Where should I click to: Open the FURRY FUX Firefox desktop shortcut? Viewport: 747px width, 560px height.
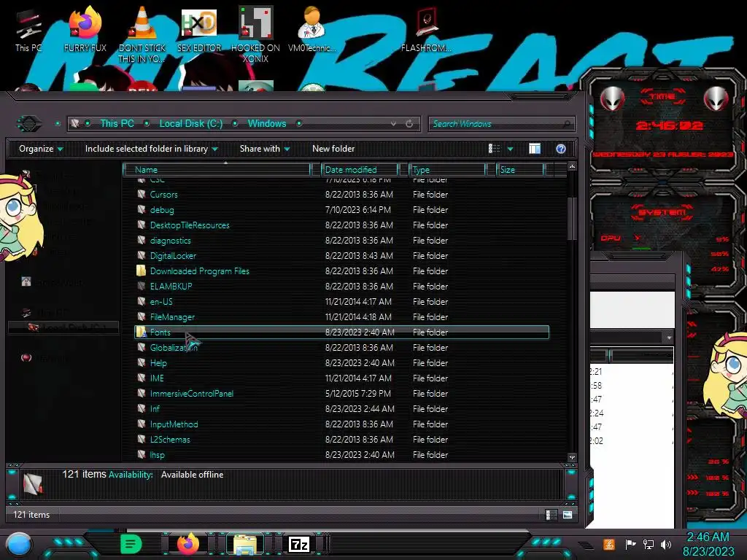[x=85, y=30]
